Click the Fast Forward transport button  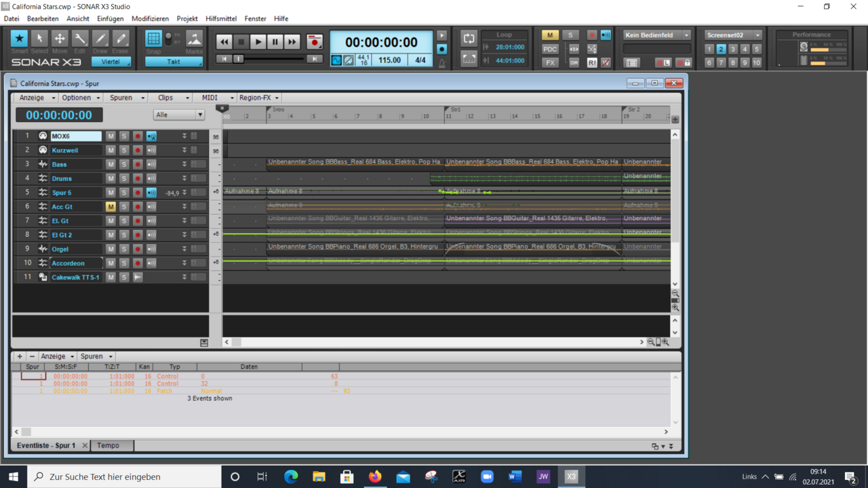point(292,42)
